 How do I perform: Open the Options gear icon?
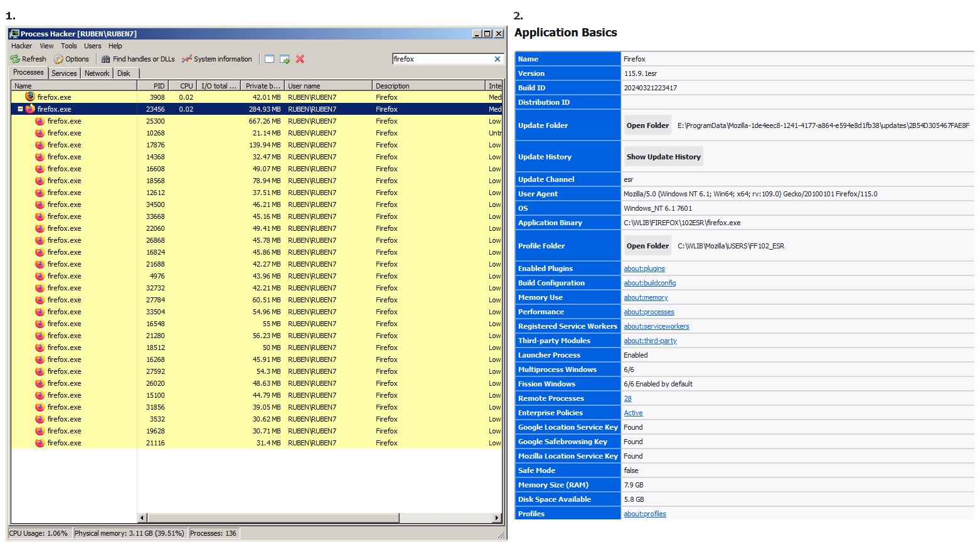(58, 59)
